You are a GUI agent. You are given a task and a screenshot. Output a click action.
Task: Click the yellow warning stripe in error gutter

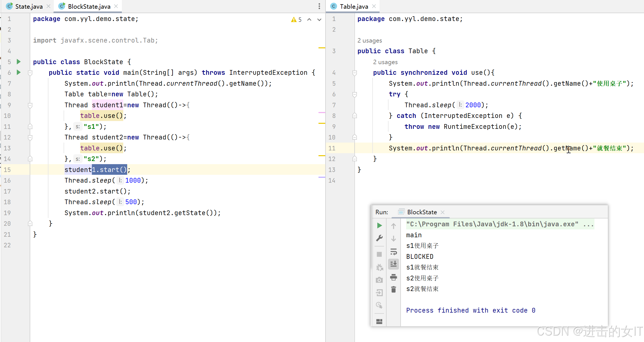click(322, 48)
